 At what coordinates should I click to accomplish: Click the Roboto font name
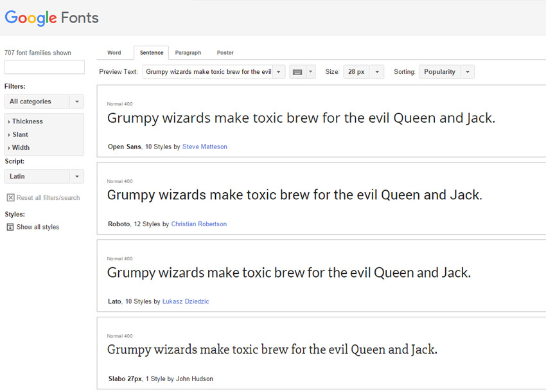(x=119, y=224)
